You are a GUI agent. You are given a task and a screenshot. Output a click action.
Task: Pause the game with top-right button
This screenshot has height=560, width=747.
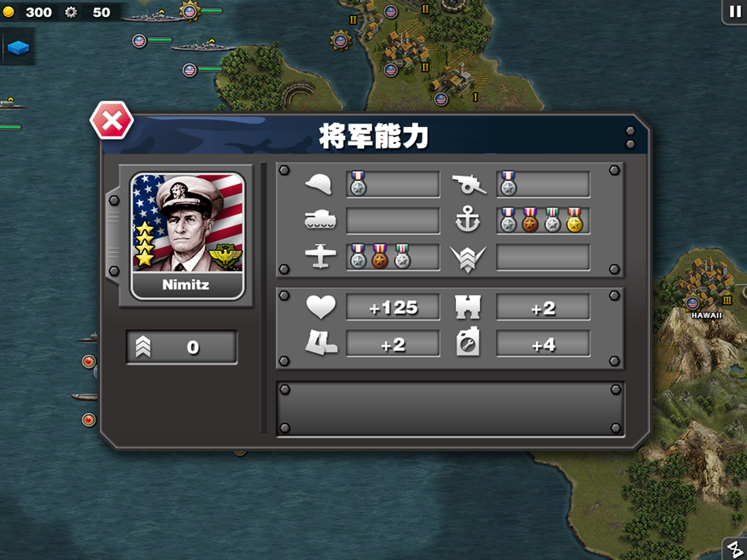coord(735,12)
